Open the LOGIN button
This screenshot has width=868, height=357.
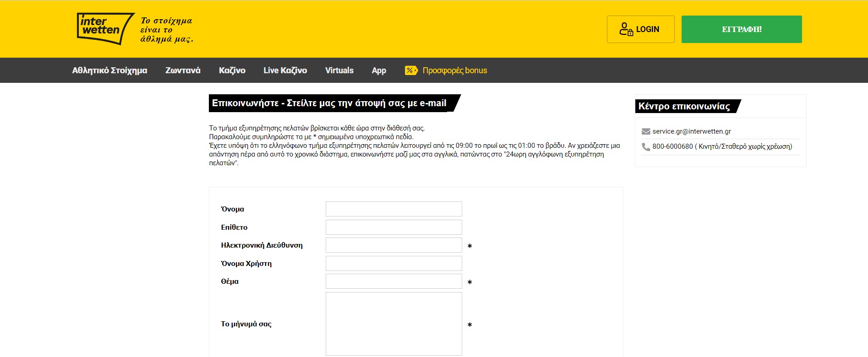coord(640,29)
